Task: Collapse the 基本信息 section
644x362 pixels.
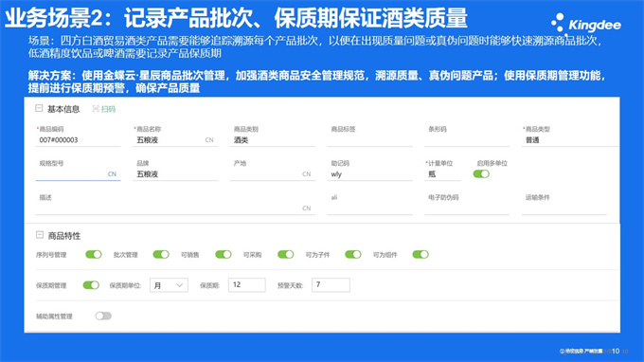Action: click(x=39, y=108)
